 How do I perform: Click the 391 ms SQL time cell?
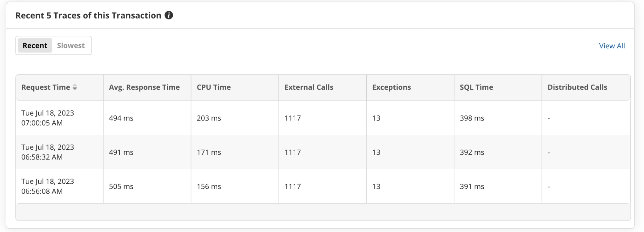[472, 187]
